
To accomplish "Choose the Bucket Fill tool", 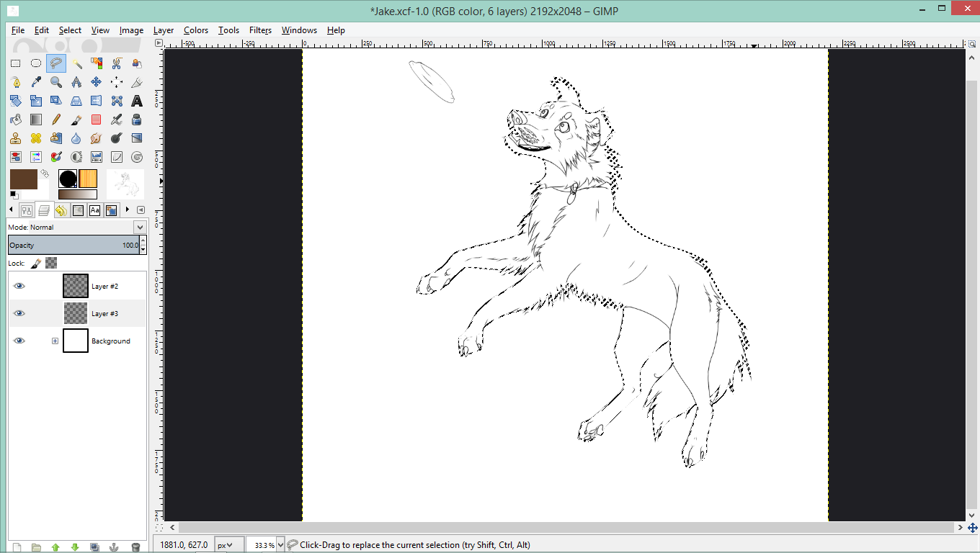I will tap(15, 120).
